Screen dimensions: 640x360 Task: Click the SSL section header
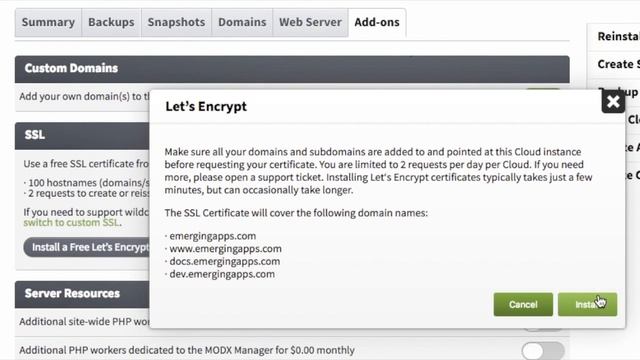click(x=82, y=136)
